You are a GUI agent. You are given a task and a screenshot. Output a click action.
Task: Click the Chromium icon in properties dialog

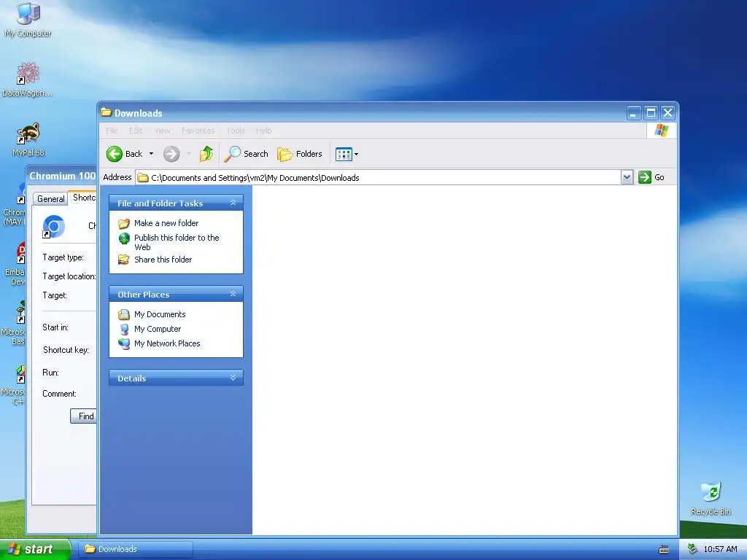[x=53, y=227]
